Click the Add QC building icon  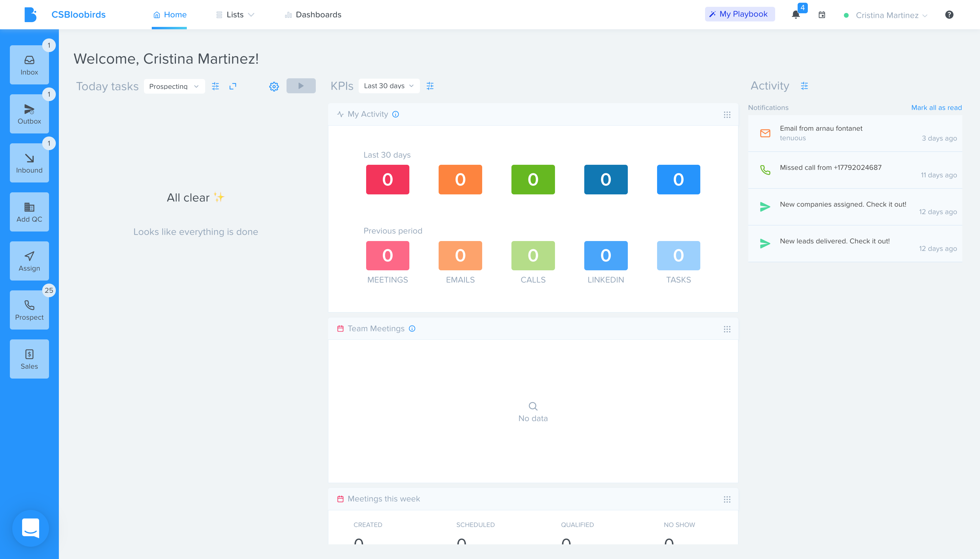click(29, 207)
